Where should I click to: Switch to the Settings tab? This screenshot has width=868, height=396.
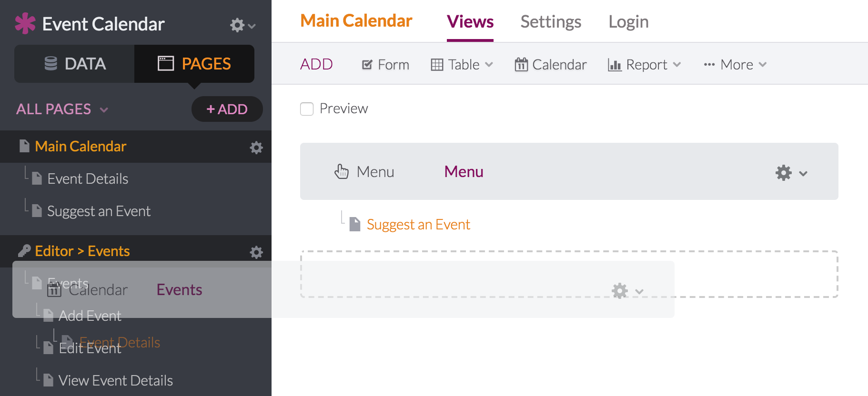point(551,22)
